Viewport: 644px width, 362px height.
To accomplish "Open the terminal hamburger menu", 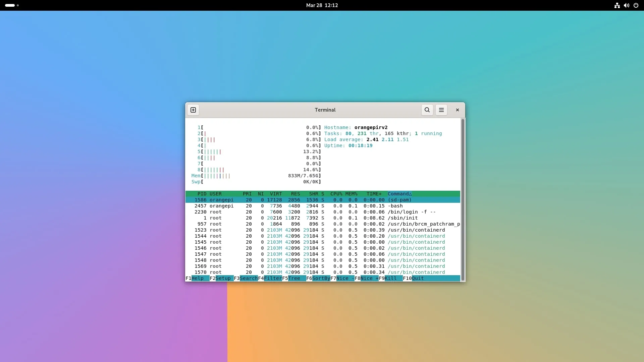I will pyautogui.click(x=441, y=110).
